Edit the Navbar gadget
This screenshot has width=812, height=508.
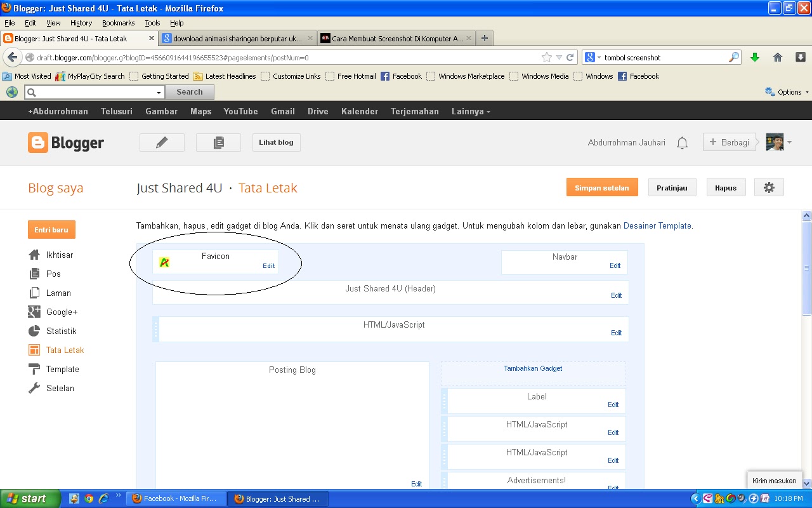(x=615, y=265)
